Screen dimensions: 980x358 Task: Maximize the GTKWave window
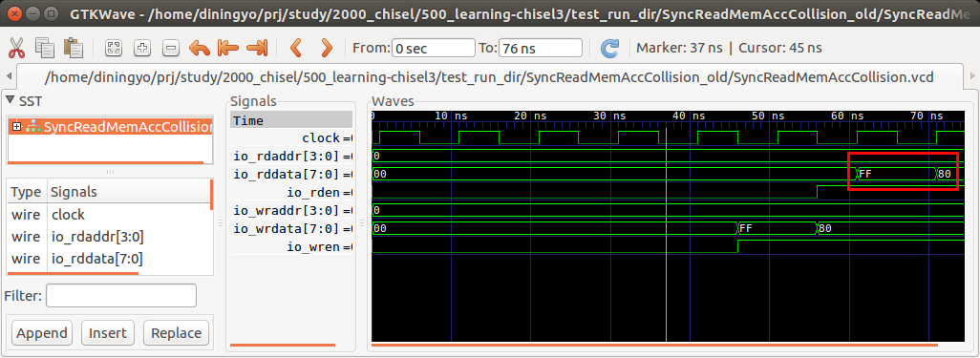click(52, 13)
